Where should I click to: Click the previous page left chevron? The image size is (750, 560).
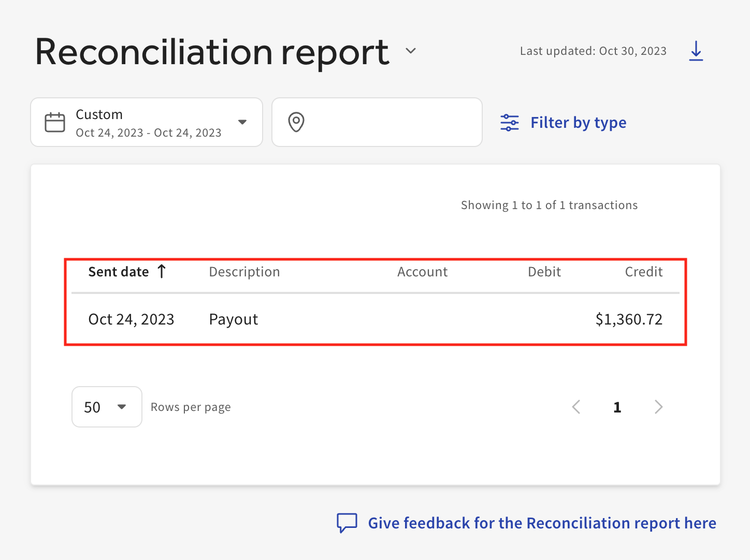(x=576, y=407)
